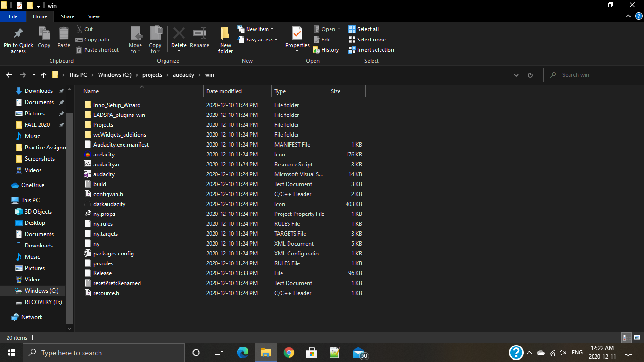Select the Inno_Setup_Wizard folder
Image resolution: width=644 pixels, height=362 pixels.
coord(117,105)
